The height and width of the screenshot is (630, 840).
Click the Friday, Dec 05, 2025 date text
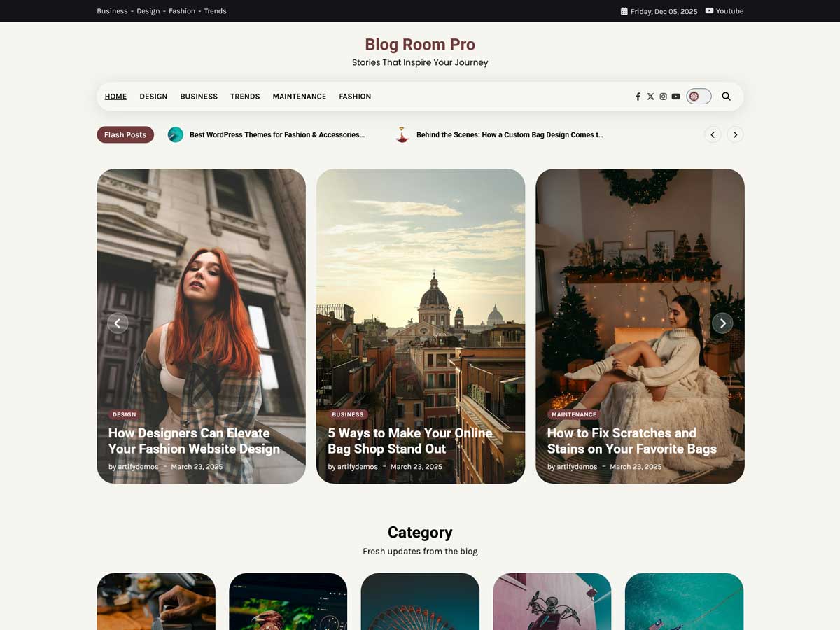pyautogui.click(x=664, y=12)
